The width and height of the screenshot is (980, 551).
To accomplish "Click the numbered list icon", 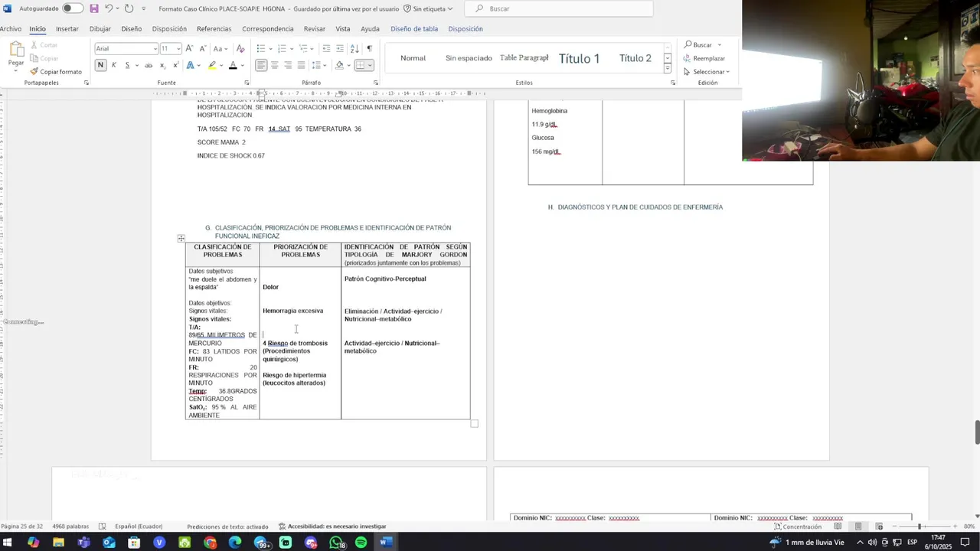I will (x=281, y=48).
